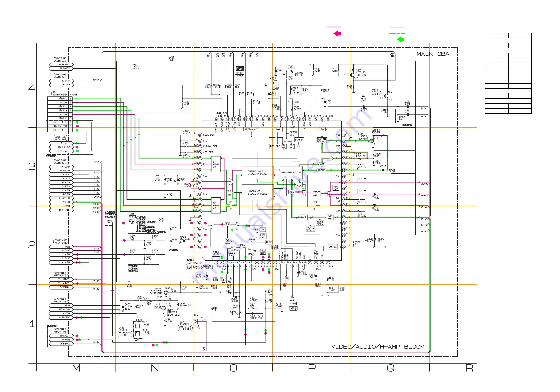Click the LUMINANCE SIGNAL PROCESS block
Viewport: 560px width, 392px height.
pos(257,192)
